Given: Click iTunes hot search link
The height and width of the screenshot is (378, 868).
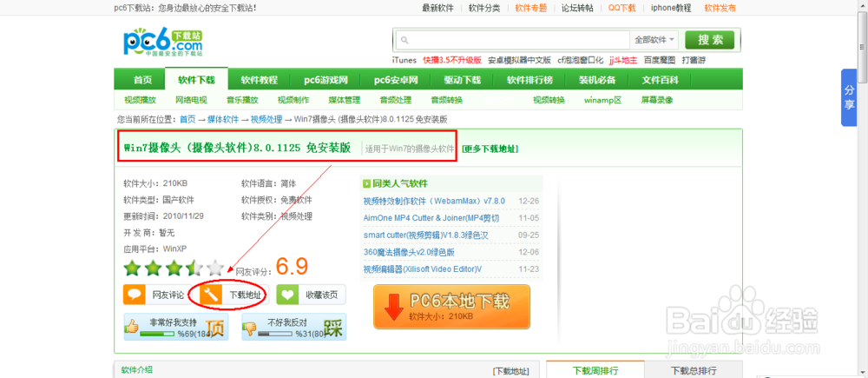Looking at the screenshot, I should (x=404, y=60).
